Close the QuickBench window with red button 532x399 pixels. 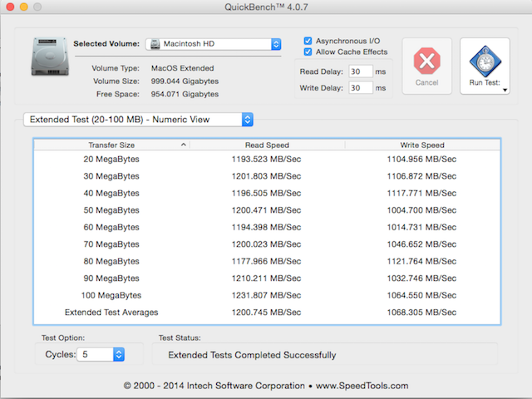pyautogui.click(x=10, y=7)
